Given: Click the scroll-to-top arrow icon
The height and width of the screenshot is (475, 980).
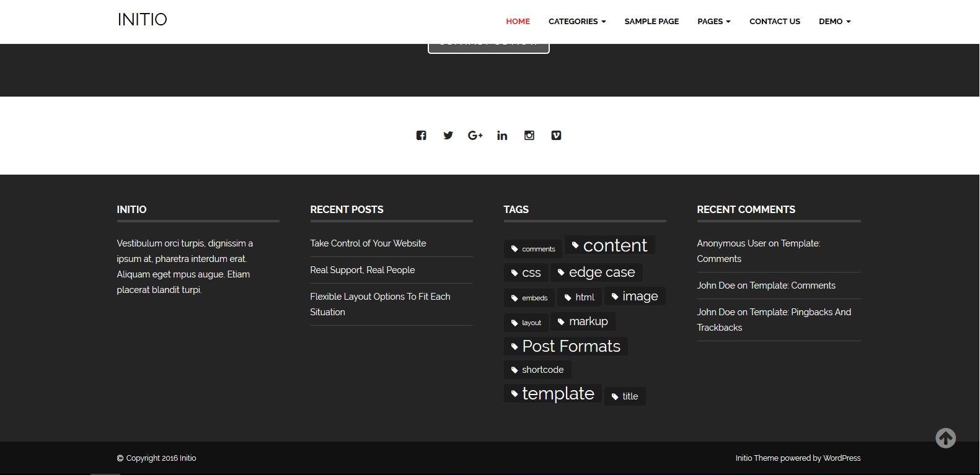Looking at the screenshot, I should [945, 438].
